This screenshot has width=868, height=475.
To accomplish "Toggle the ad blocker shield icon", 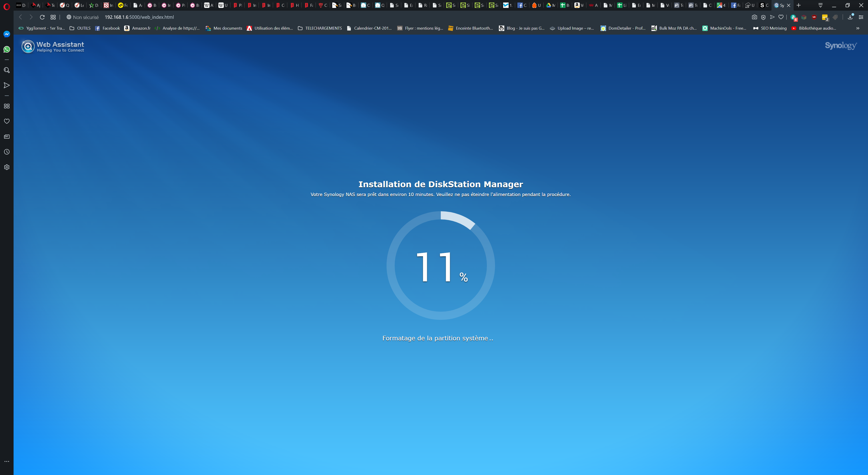I will pyautogui.click(x=763, y=17).
